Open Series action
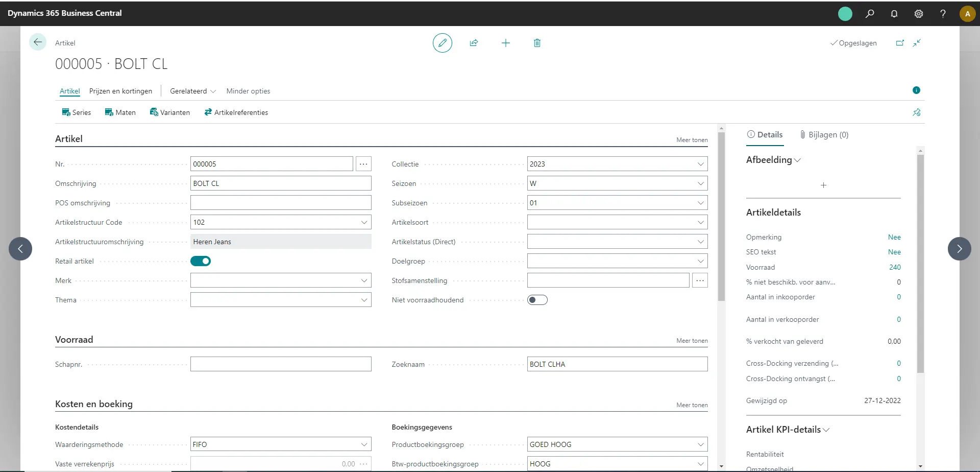The width and height of the screenshot is (980, 472). coord(77,112)
